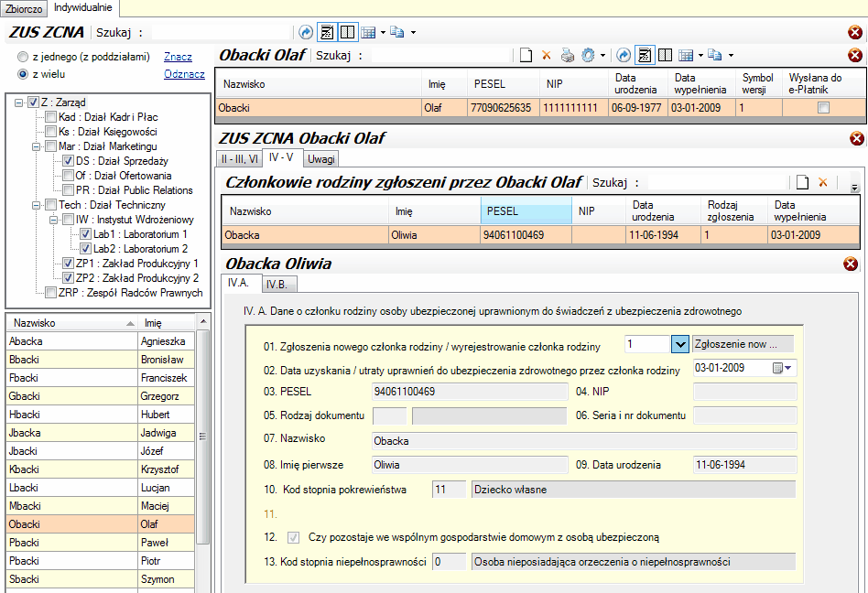Viewport: 868px width, 593px height.
Task: Click the split columns view icon in ZUS ZCNA toolbar
Action: point(347,33)
